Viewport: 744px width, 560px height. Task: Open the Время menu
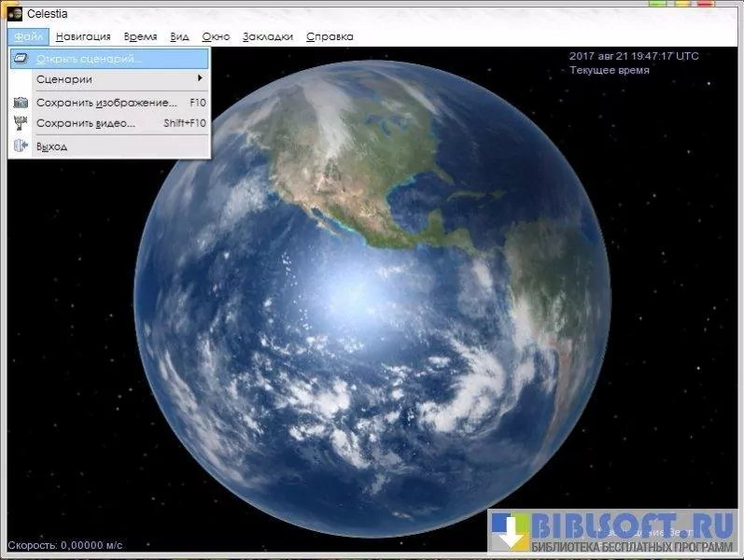[140, 36]
